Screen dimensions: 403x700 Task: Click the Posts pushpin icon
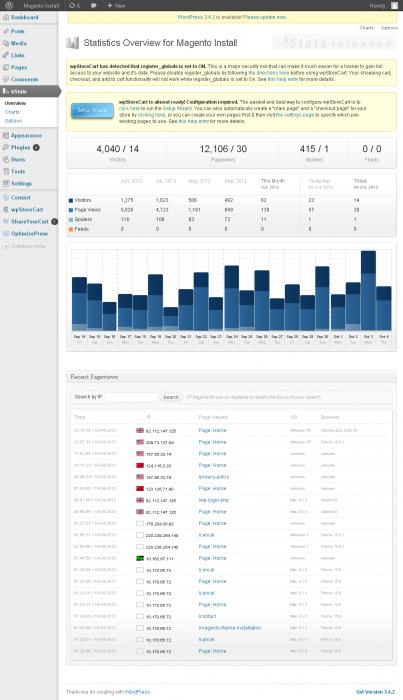click(6, 31)
